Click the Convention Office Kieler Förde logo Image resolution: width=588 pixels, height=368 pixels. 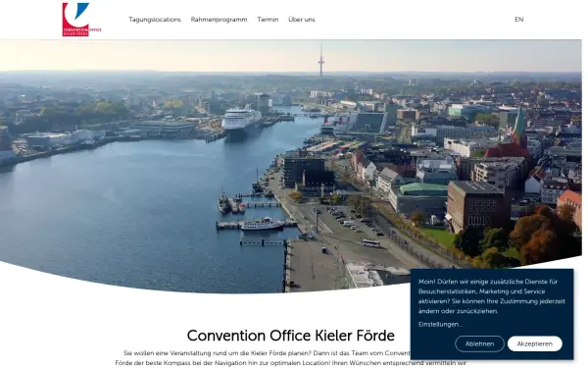click(x=81, y=20)
